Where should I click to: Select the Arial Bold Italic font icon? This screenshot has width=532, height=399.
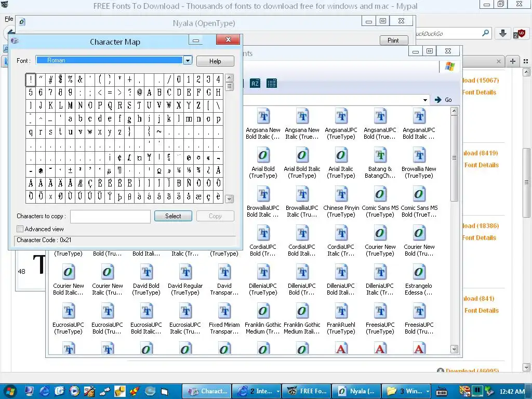[302, 155]
